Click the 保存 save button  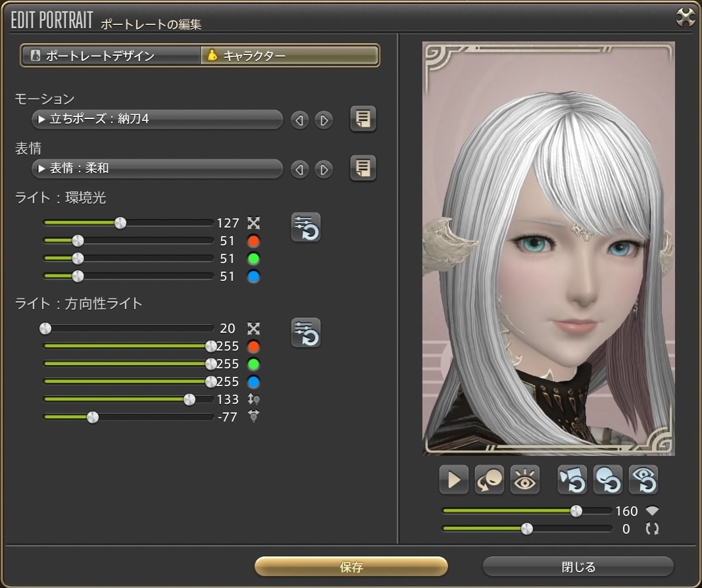coord(351,567)
